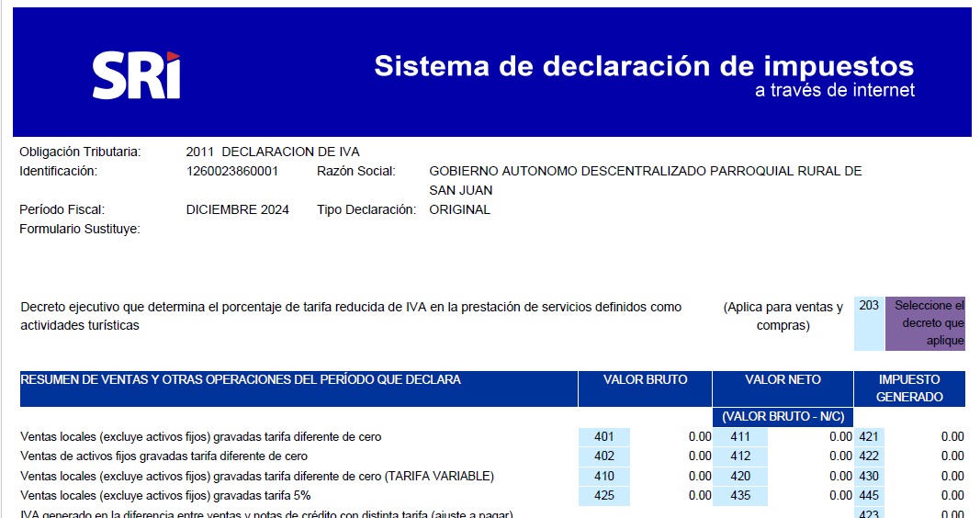Image resolution: width=980 pixels, height=518 pixels.
Task: Select the field code 401 cell
Action: click(604, 437)
